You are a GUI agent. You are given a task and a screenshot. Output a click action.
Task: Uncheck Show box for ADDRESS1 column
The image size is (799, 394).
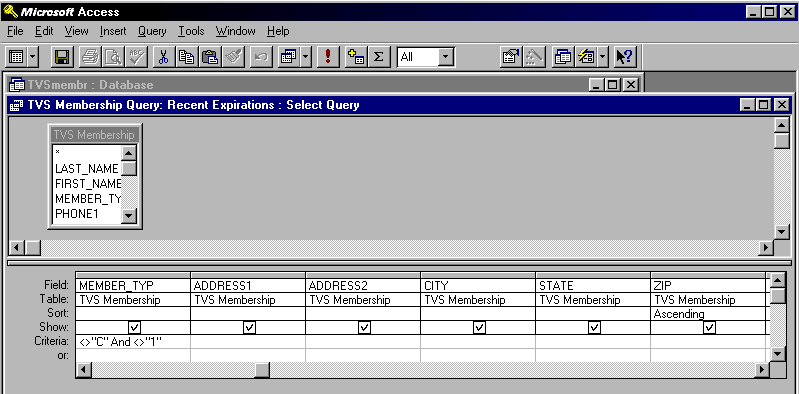[249, 327]
